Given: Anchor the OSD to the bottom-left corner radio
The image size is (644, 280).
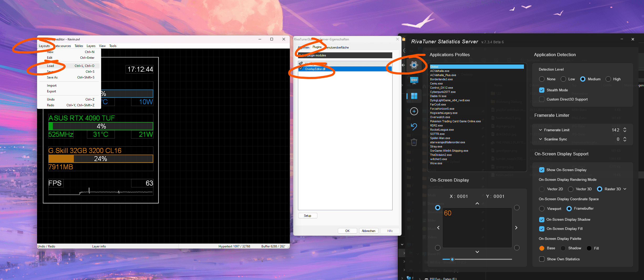Looking at the screenshot, I should pos(438,248).
